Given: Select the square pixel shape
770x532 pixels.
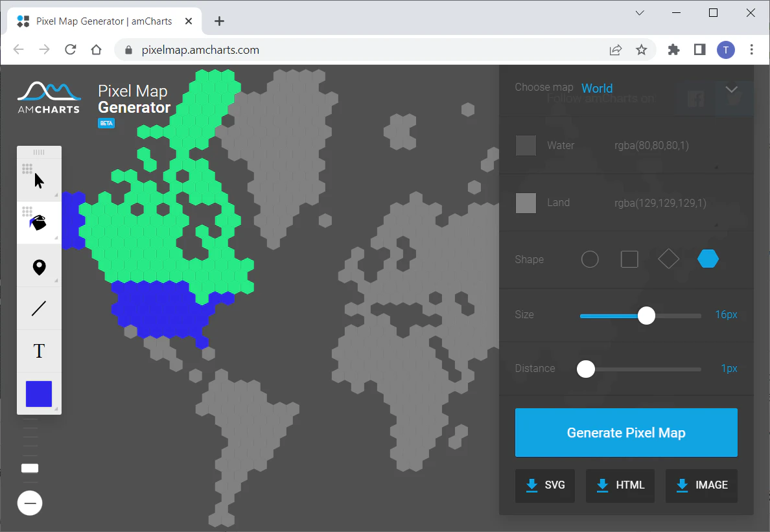Looking at the screenshot, I should (x=629, y=259).
